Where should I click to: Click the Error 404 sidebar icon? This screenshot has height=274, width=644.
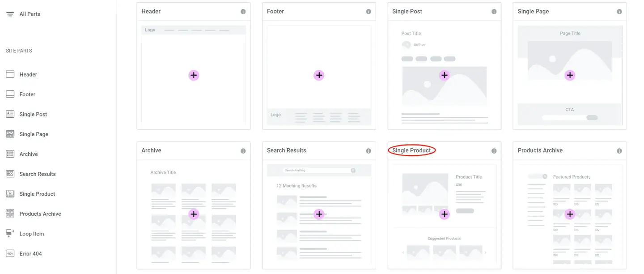tap(10, 253)
